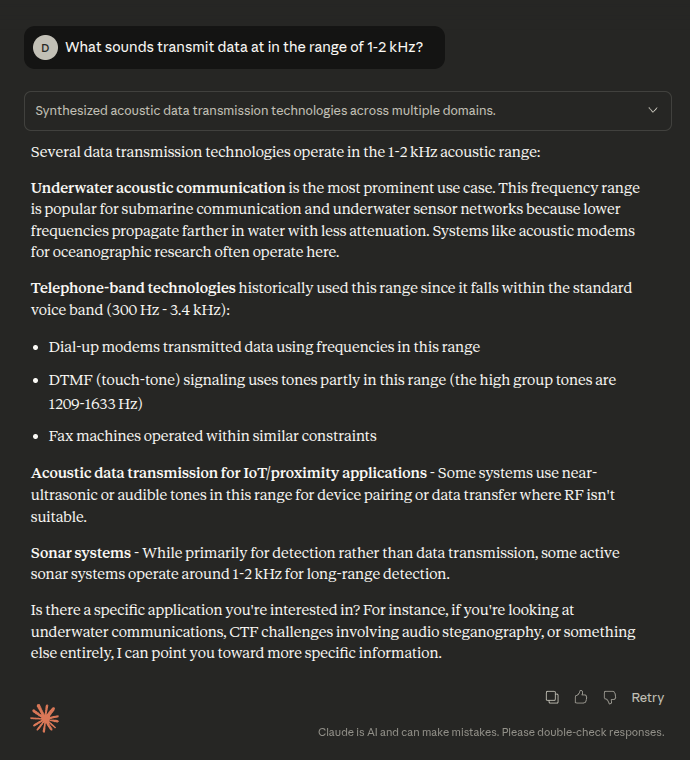Select the "Fax machines" bullet item
This screenshot has width=690, height=760.
[212, 436]
